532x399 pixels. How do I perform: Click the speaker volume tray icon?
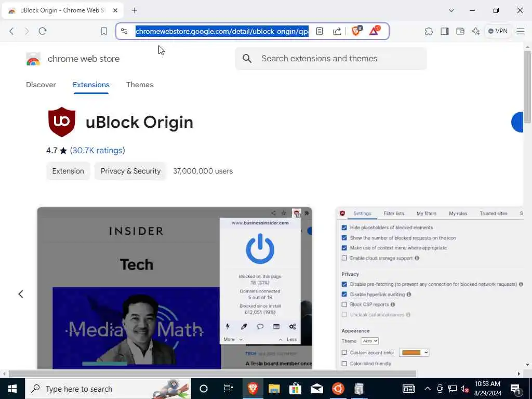(464, 389)
